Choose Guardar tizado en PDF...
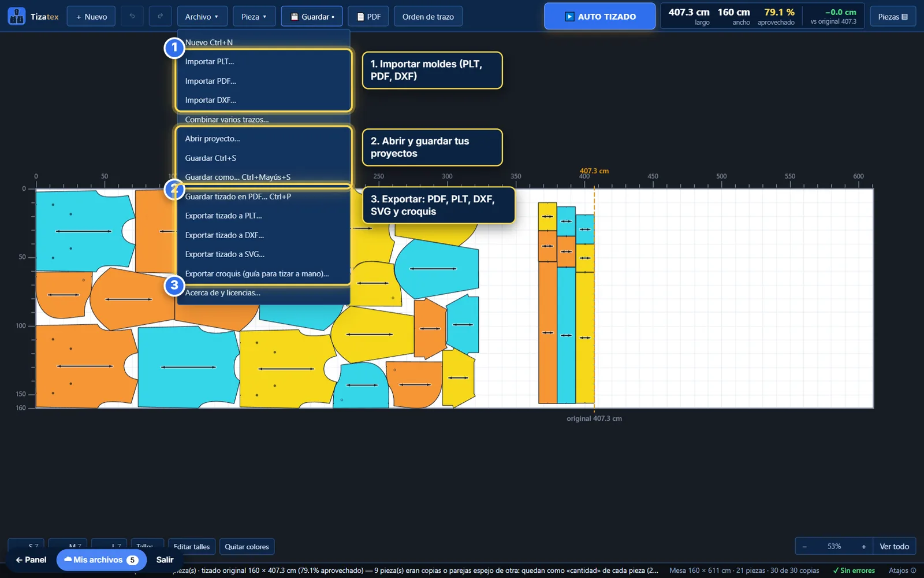 263,197
